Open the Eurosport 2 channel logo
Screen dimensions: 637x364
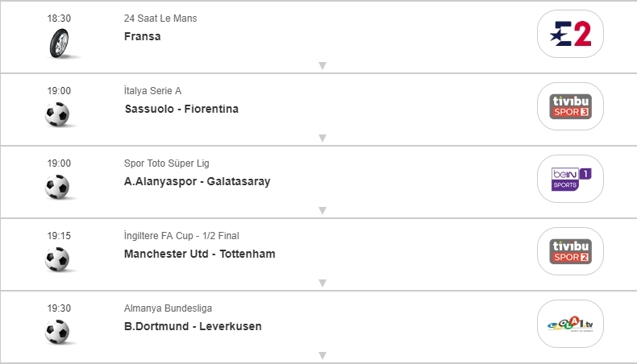coord(570,34)
